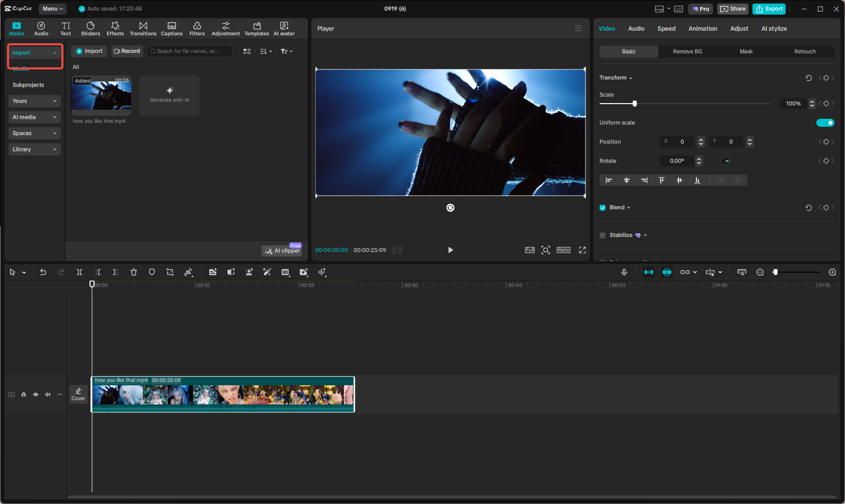The width and height of the screenshot is (845, 504).
Task: Click the delete clip trash icon
Action: click(x=134, y=272)
